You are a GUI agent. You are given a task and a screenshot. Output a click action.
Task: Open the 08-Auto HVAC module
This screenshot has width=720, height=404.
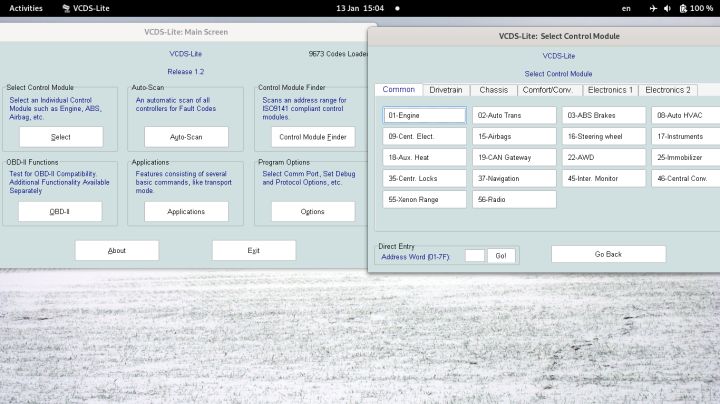tap(686, 115)
